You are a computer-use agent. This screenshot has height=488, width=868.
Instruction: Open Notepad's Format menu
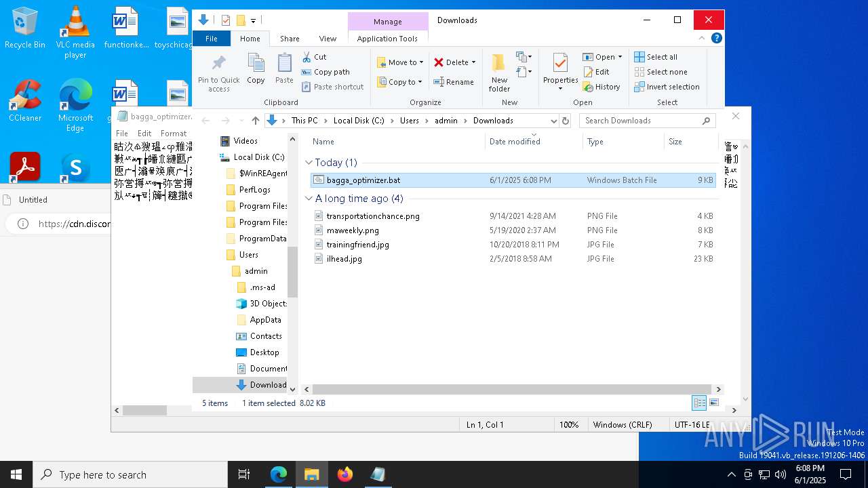point(174,134)
